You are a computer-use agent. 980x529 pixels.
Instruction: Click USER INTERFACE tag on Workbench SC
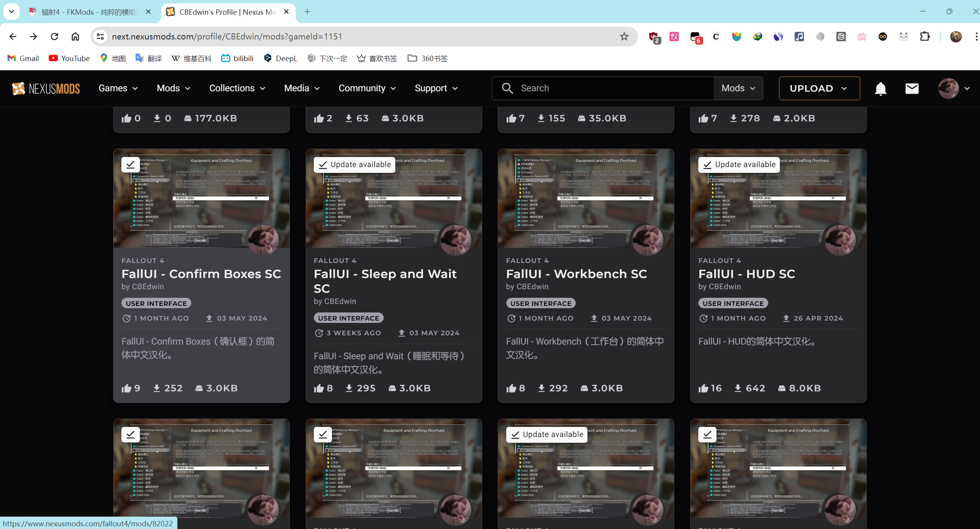click(541, 304)
